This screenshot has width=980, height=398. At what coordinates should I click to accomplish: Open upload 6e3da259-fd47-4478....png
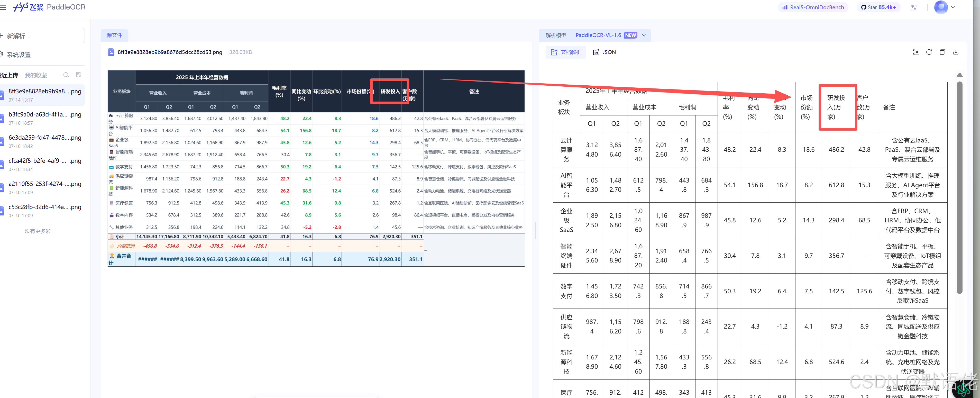click(x=42, y=142)
